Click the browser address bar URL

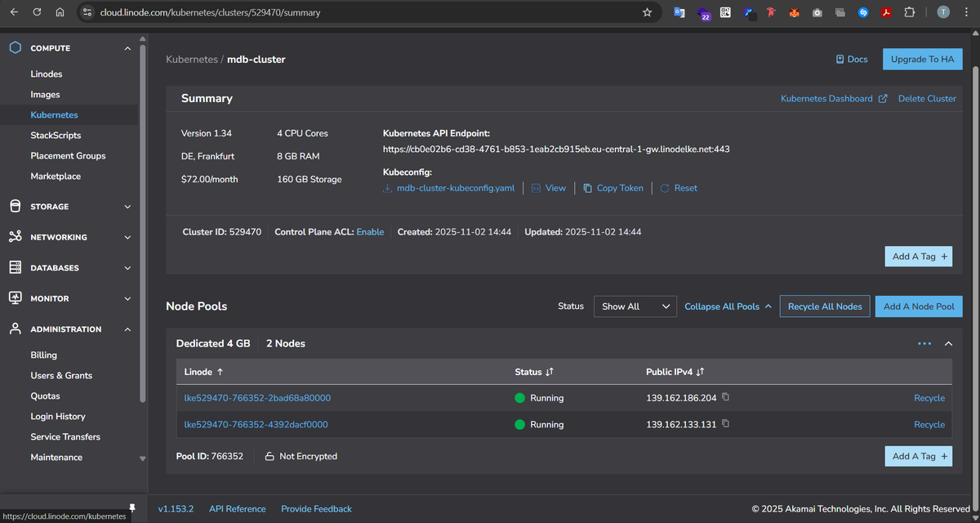[210, 13]
